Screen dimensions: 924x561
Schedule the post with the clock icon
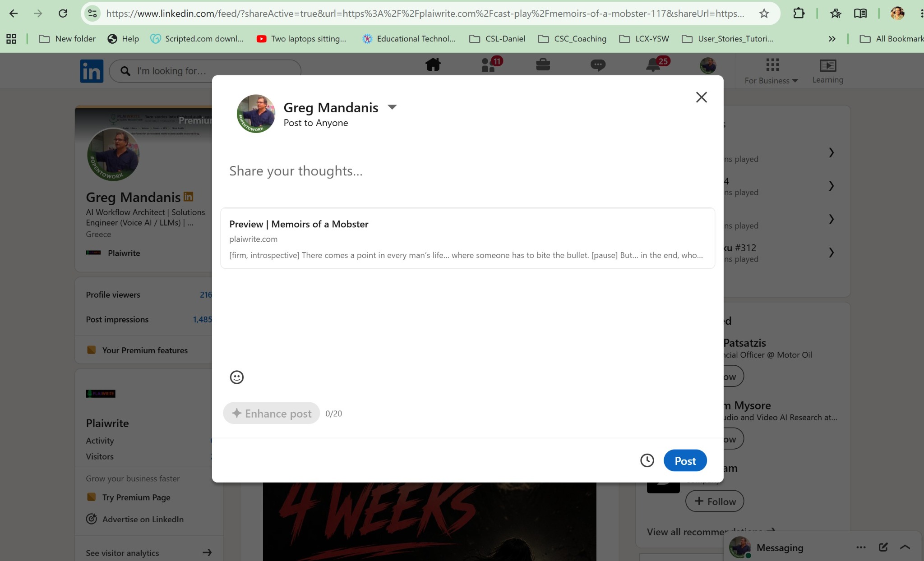[x=647, y=460]
